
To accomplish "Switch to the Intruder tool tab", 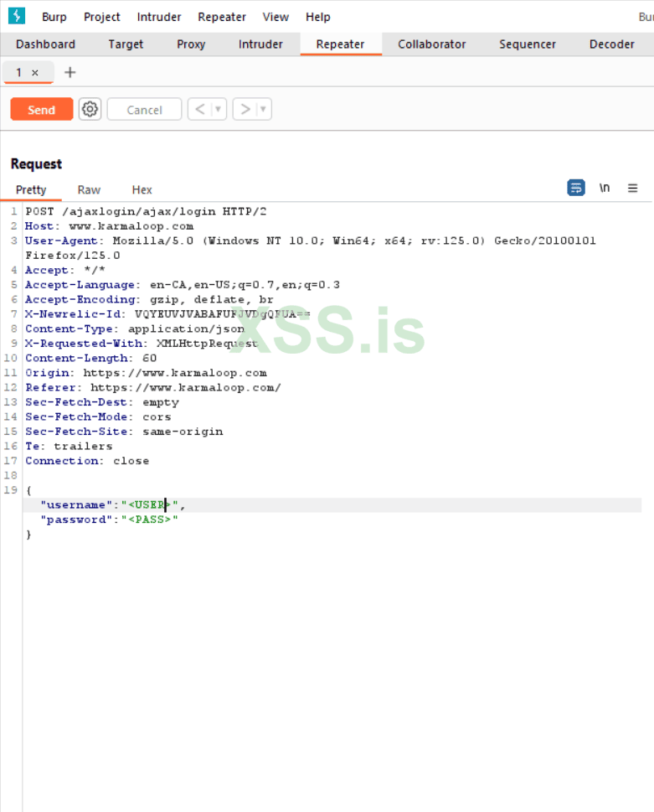I will pos(260,44).
